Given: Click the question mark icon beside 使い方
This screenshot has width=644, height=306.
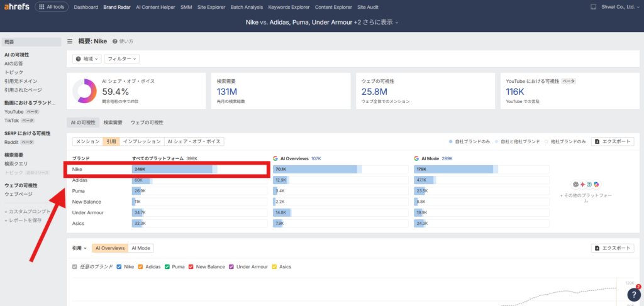Looking at the screenshot, I should (x=115, y=41).
